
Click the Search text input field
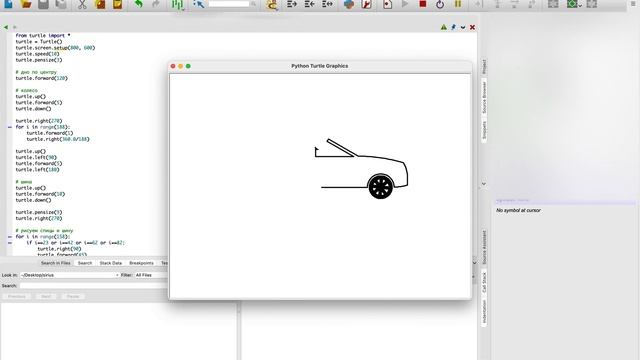(94, 286)
